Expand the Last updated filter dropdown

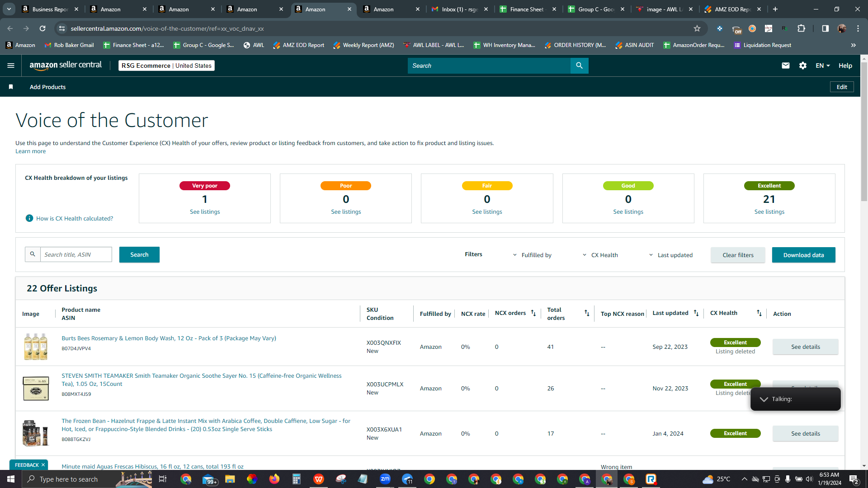(671, 255)
